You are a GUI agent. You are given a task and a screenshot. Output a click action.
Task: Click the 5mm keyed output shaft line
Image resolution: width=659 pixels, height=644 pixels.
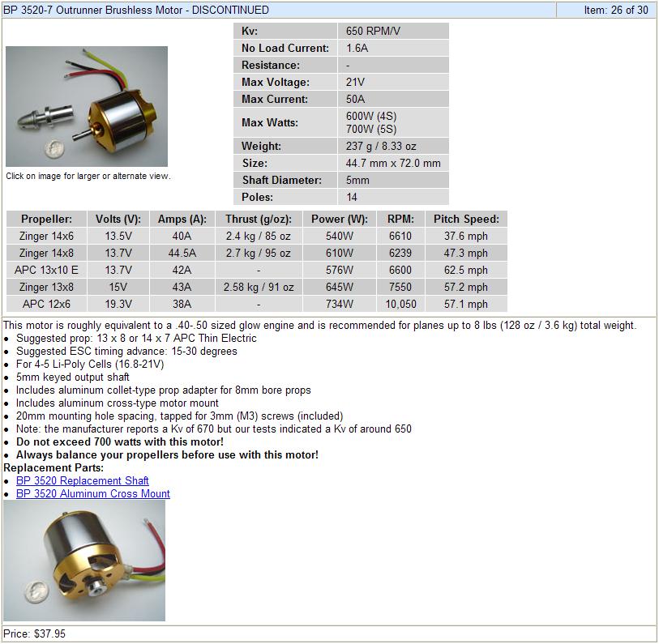point(72,377)
